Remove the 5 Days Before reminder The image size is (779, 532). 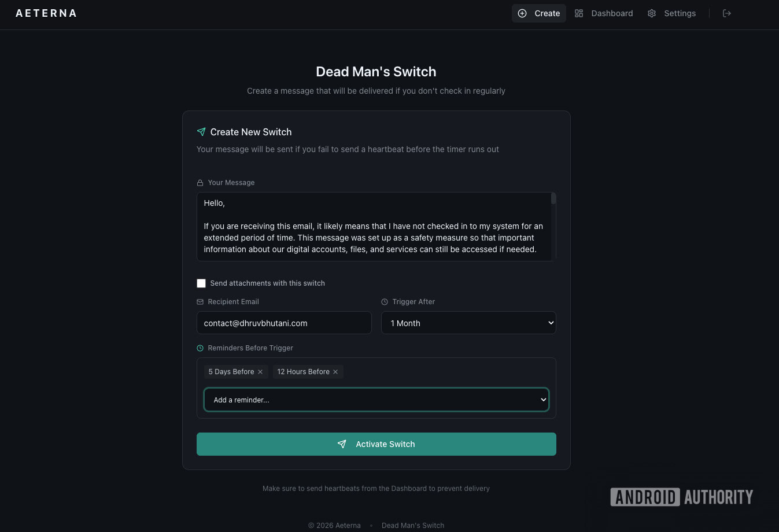click(x=260, y=372)
